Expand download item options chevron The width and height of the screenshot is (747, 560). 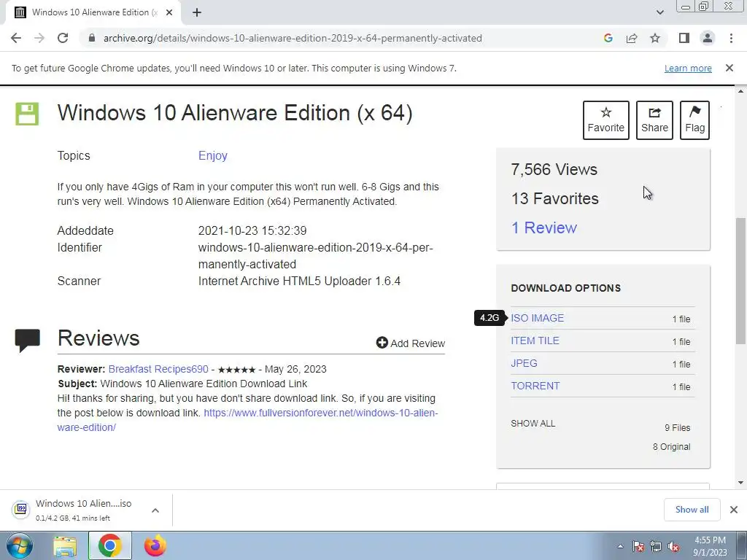pos(155,510)
